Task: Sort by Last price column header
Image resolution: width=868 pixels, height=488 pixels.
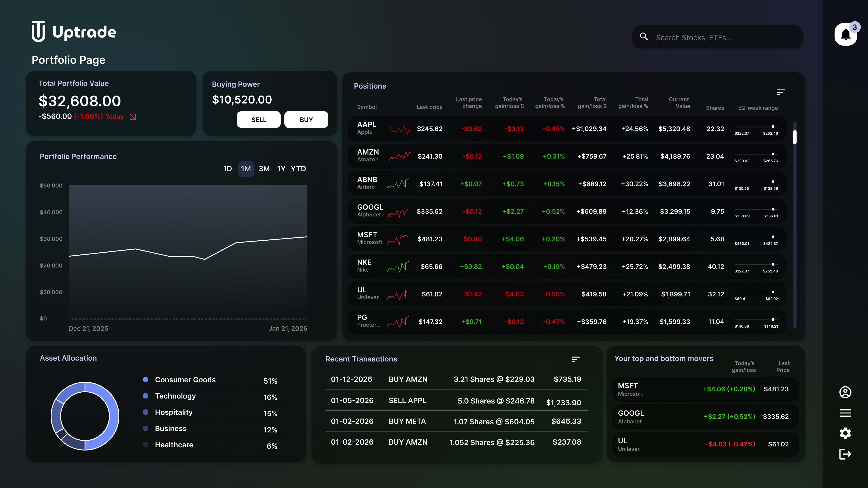Action: (429, 107)
